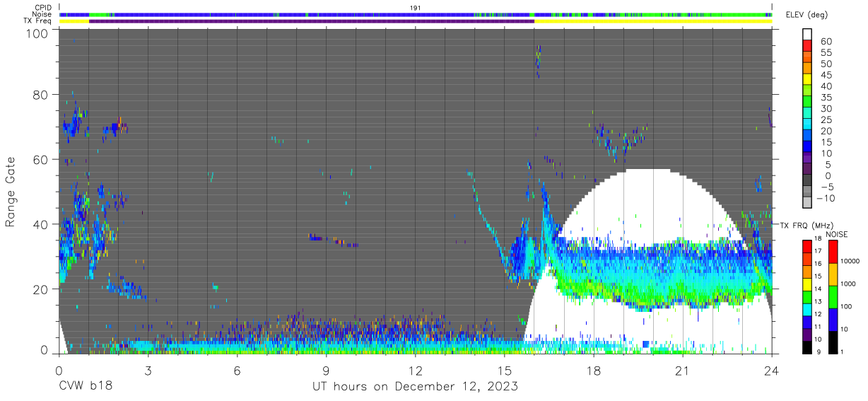Image resolution: width=868 pixels, height=401 pixels.
Task: Click the green 100 noise level swatch
Action: [x=833, y=297]
